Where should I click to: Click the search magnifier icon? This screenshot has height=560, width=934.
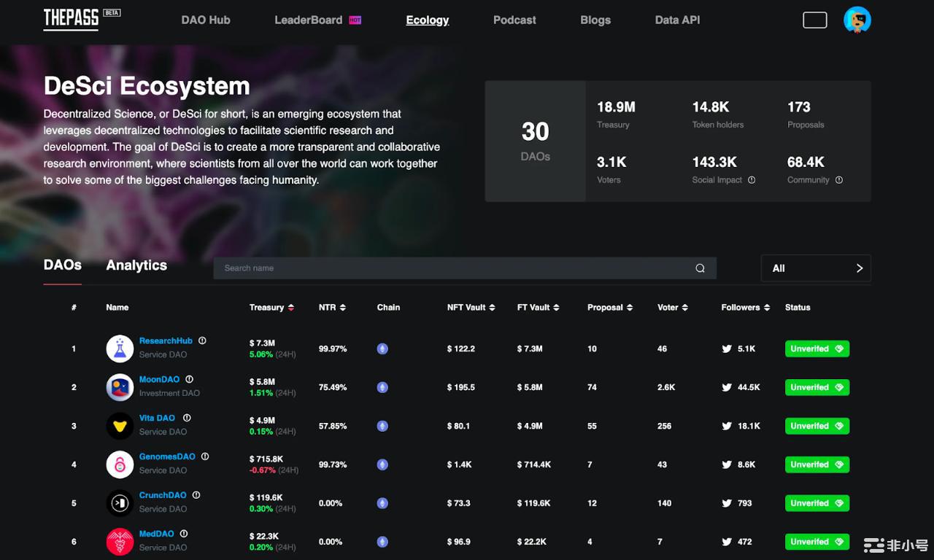click(700, 268)
